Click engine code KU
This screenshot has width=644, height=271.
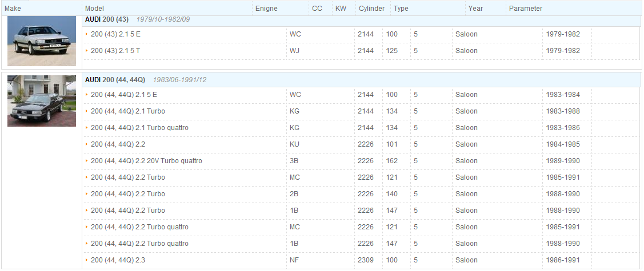pos(294,144)
